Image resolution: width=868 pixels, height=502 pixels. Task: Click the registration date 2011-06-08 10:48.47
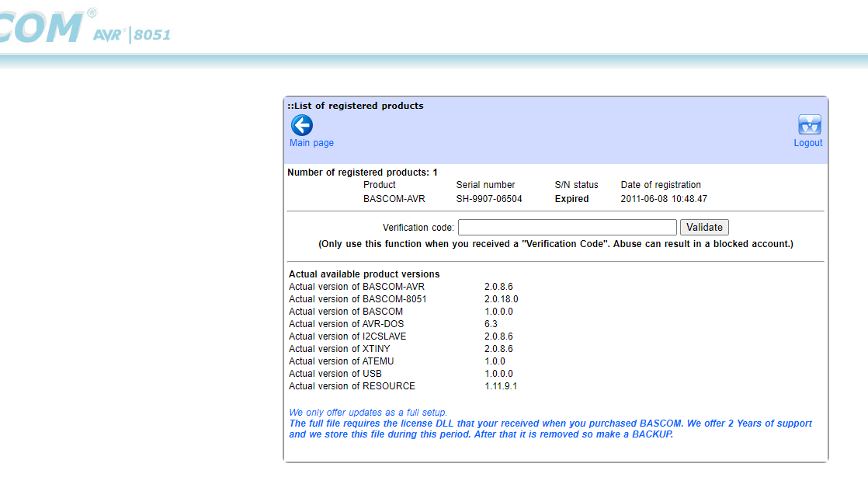point(664,199)
